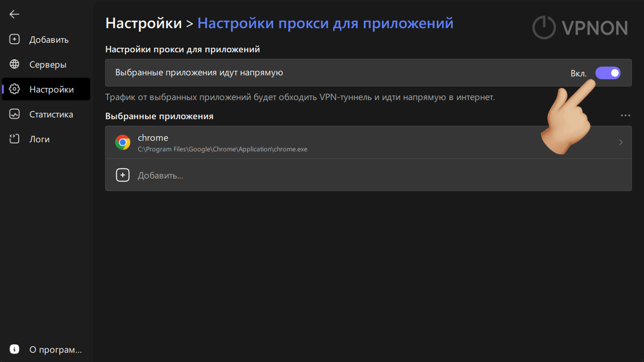Expand the chrome entry via its chevron
The image size is (644, 362).
click(x=621, y=142)
